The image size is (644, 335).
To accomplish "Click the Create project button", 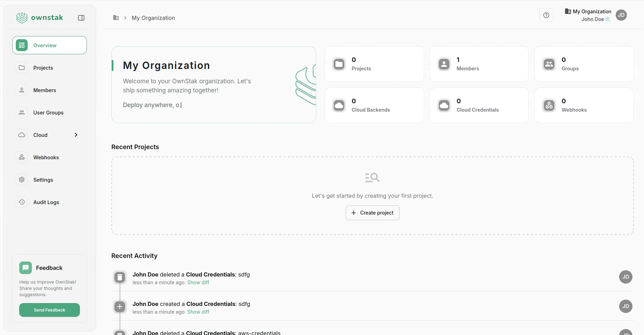I will pyautogui.click(x=373, y=213).
